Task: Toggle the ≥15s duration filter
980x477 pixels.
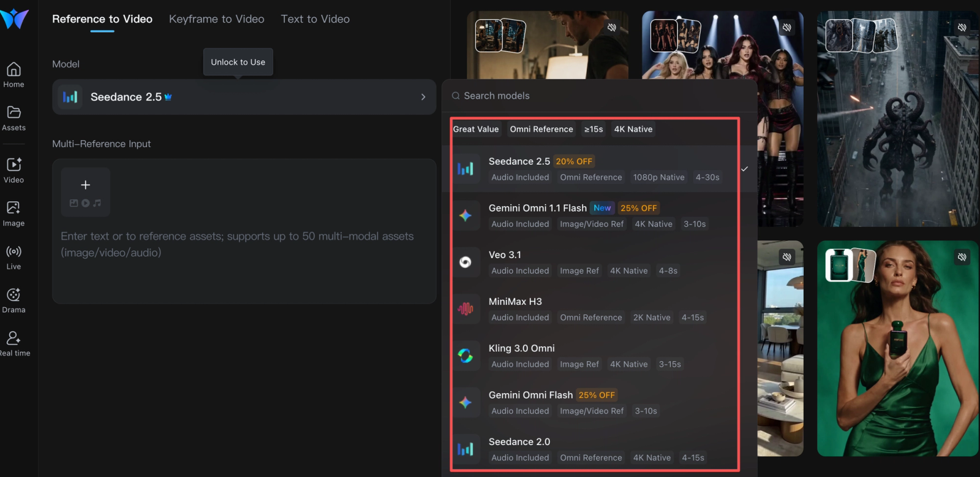Action: [594, 129]
